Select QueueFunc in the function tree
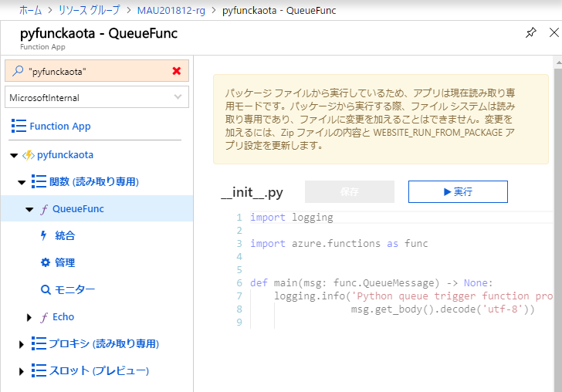The width and height of the screenshot is (562, 392). (78, 209)
